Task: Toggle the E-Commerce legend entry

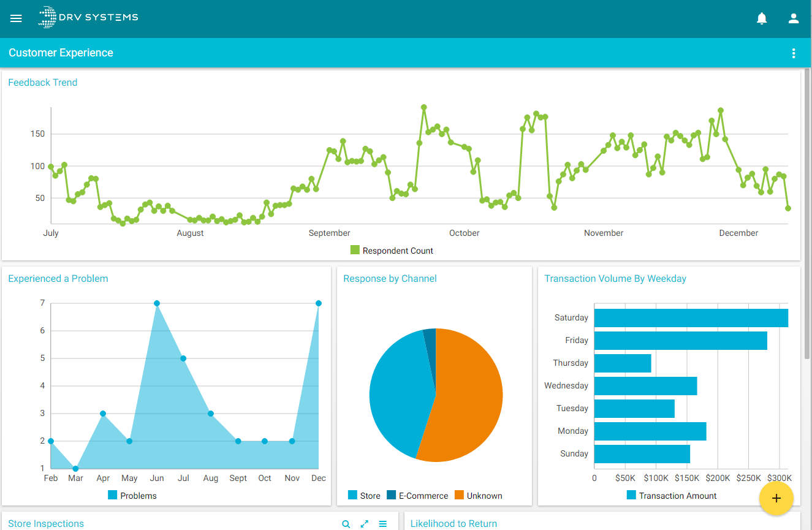Action: click(417, 495)
